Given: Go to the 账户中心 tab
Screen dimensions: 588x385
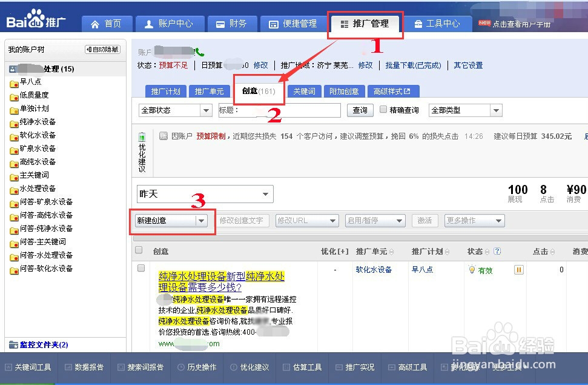Looking at the screenshot, I should (170, 24).
